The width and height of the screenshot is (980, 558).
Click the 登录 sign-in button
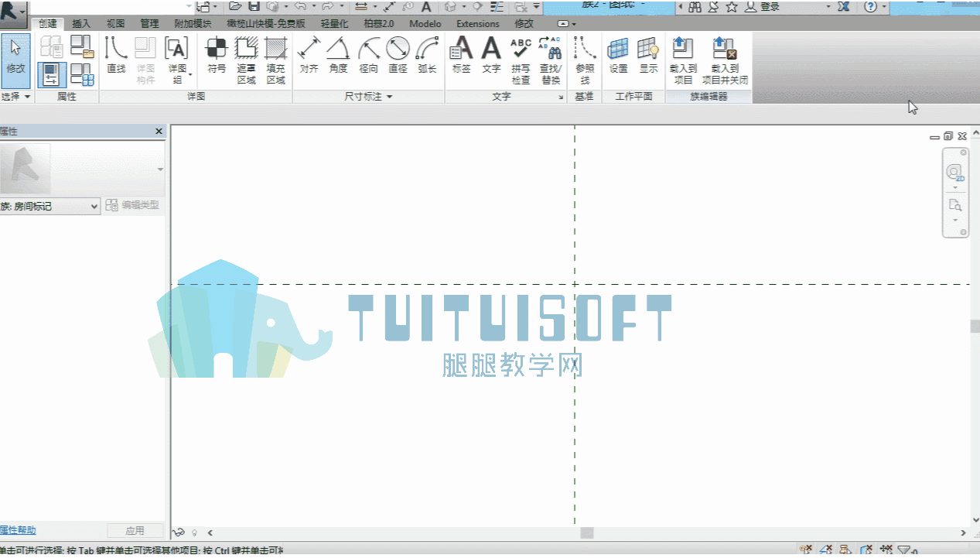click(x=762, y=6)
